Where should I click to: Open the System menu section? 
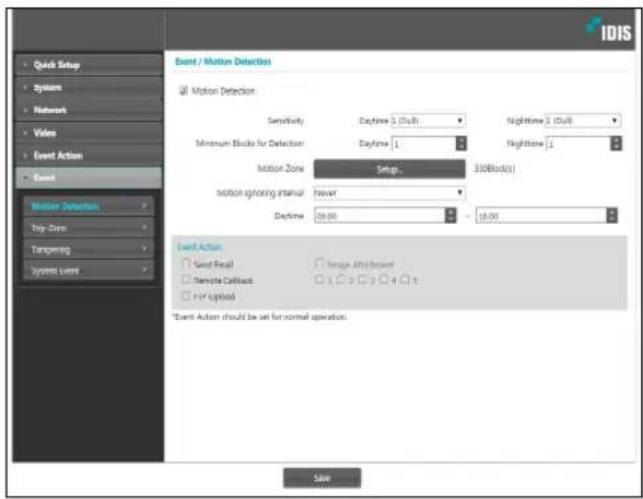coord(89,88)
